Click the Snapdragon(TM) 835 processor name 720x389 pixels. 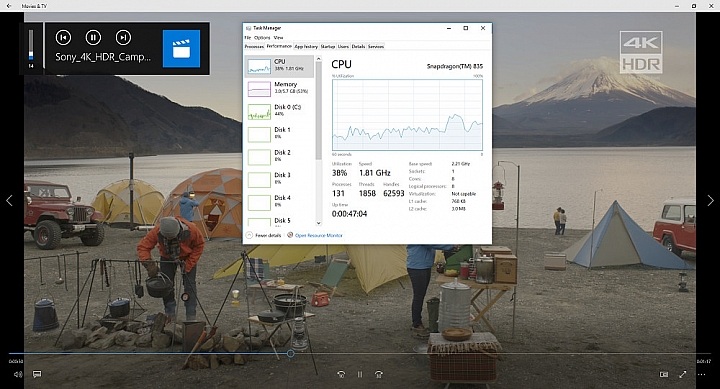455,66
